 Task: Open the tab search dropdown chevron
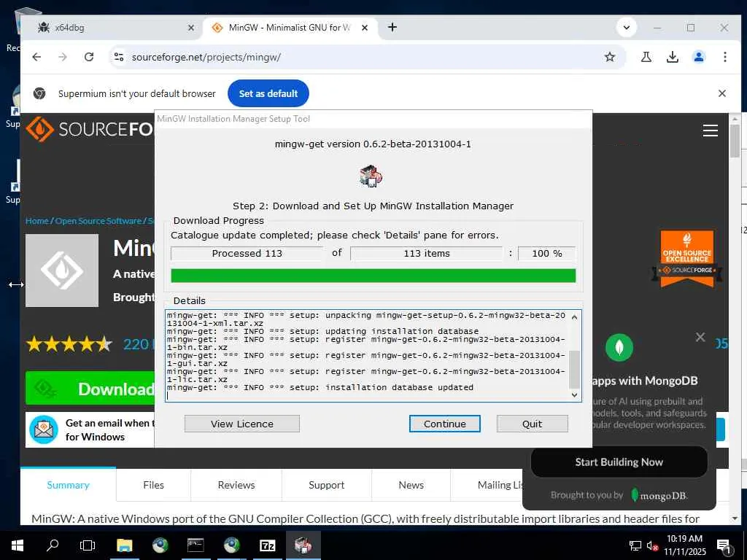(x=627, y=28)
